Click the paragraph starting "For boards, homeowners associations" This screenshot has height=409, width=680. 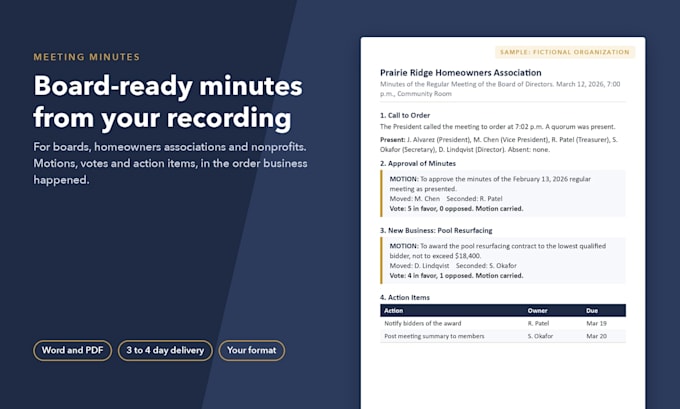tap(170, 164)
